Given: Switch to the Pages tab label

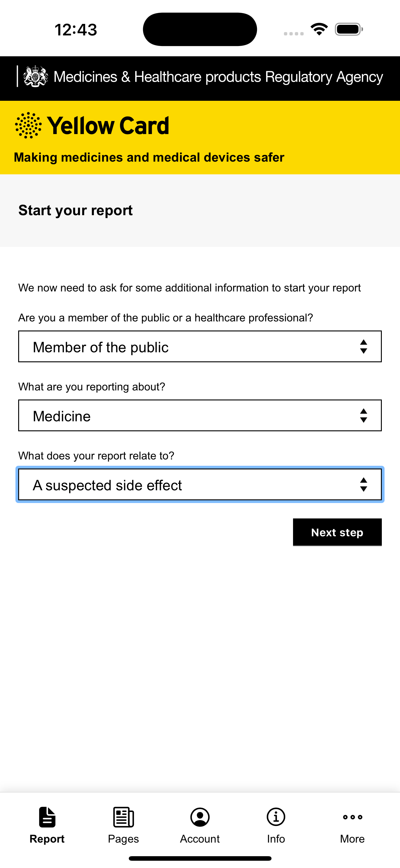Looking at the screenshot, I should 123,839.
